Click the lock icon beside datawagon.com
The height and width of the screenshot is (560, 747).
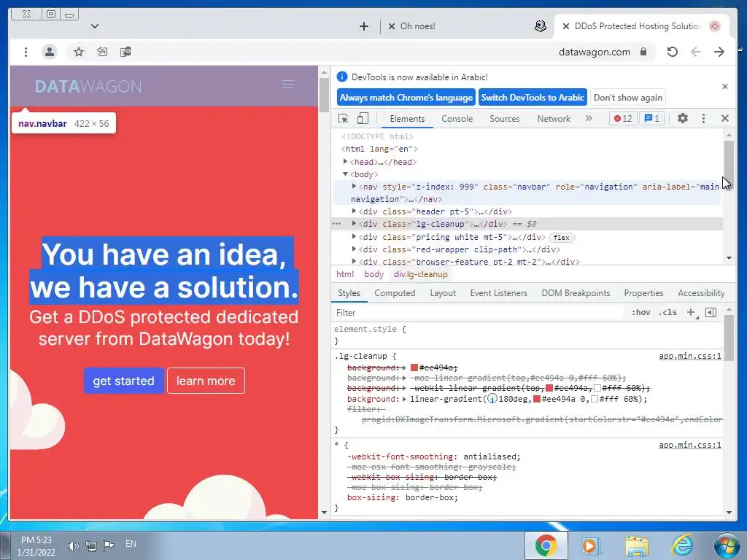tap(643, 52)
